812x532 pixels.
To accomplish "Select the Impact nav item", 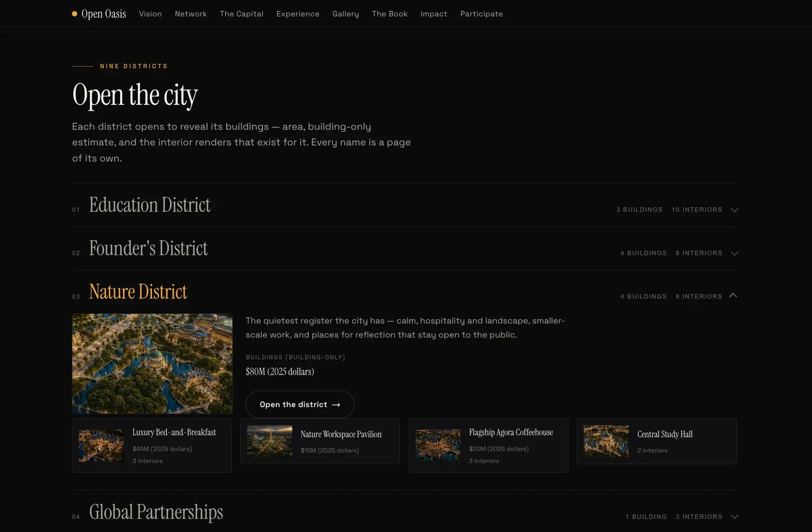I will click(433, 14).
